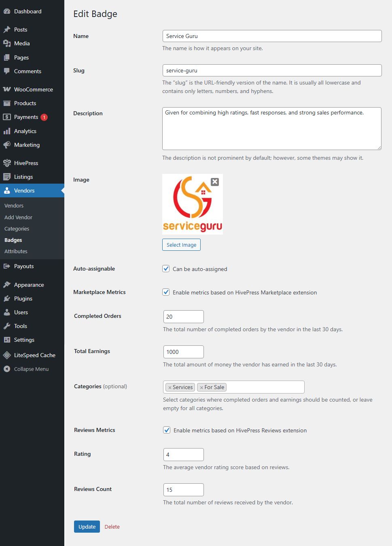392x546 pixels.
Task: Click the Completed Orders number field
Action: (x=183, y=317)
